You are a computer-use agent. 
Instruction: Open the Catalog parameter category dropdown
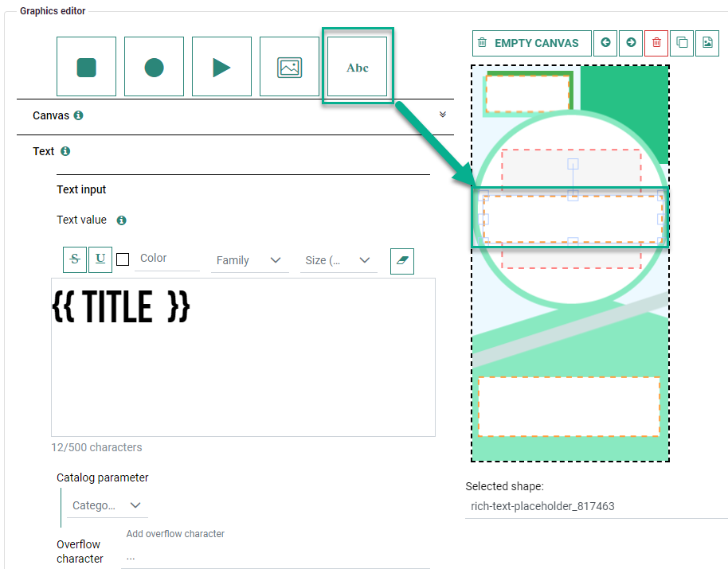coord(107,505)
